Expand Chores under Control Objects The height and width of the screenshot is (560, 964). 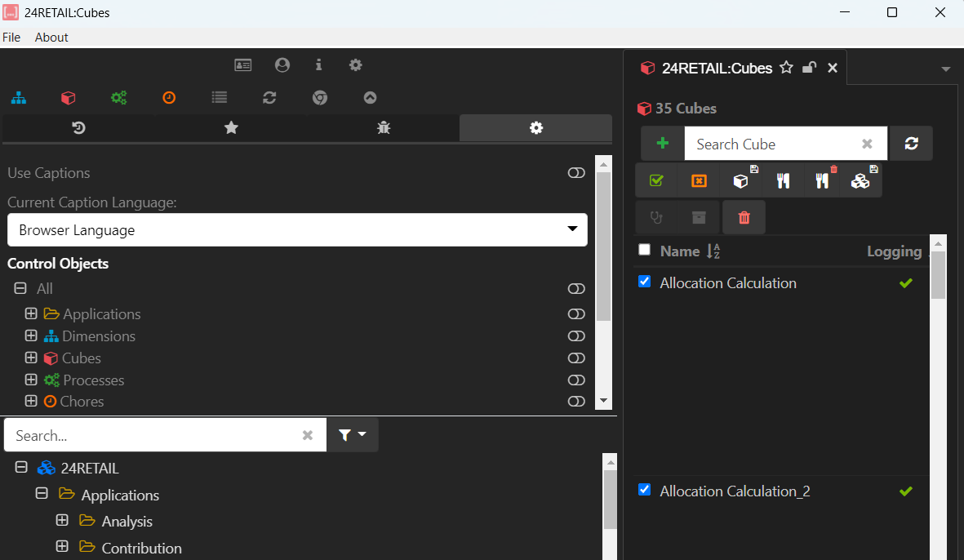(x=31, y=402)
